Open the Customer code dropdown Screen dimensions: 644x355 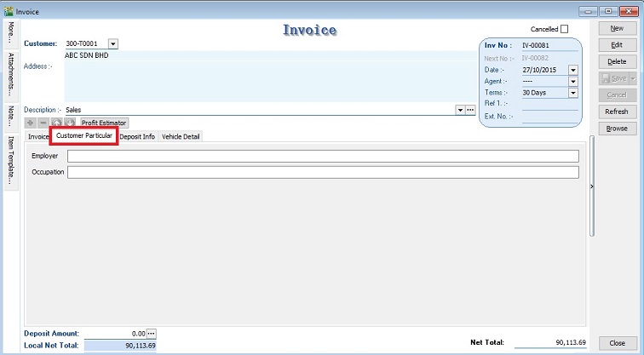[113, 43]
